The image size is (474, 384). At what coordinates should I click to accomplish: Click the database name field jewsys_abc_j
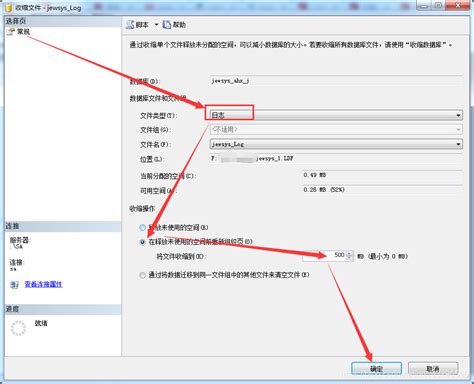coord(336,81)
